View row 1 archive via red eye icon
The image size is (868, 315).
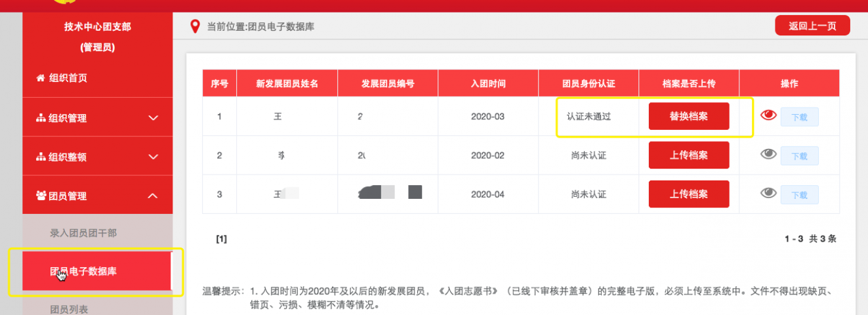tap(768, 115)
